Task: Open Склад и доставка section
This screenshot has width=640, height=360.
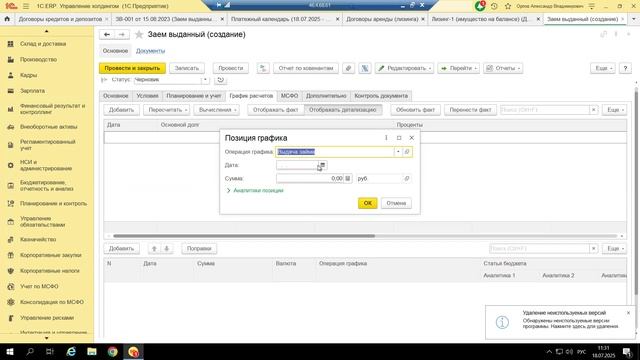Action: click(43, 44)
